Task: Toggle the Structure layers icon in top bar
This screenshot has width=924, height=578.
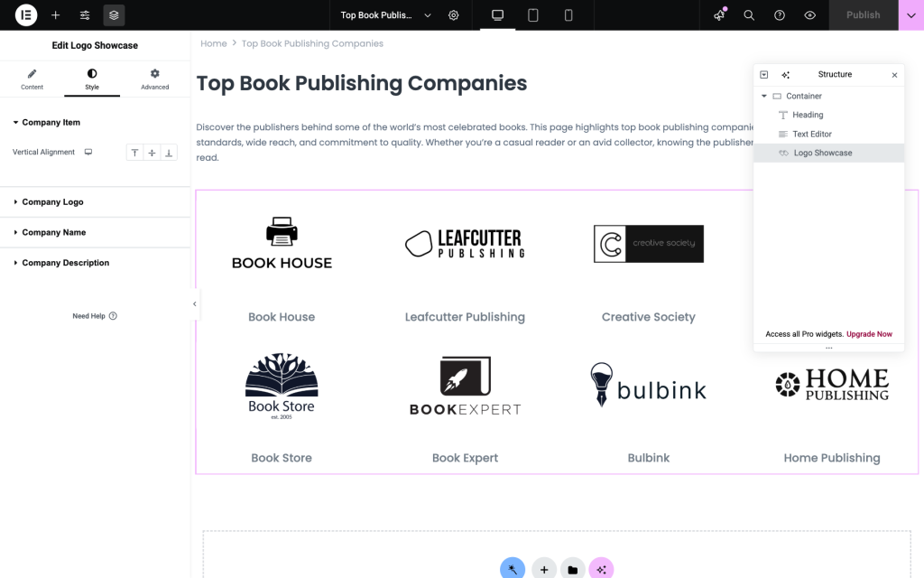Action: click(114, 14)
